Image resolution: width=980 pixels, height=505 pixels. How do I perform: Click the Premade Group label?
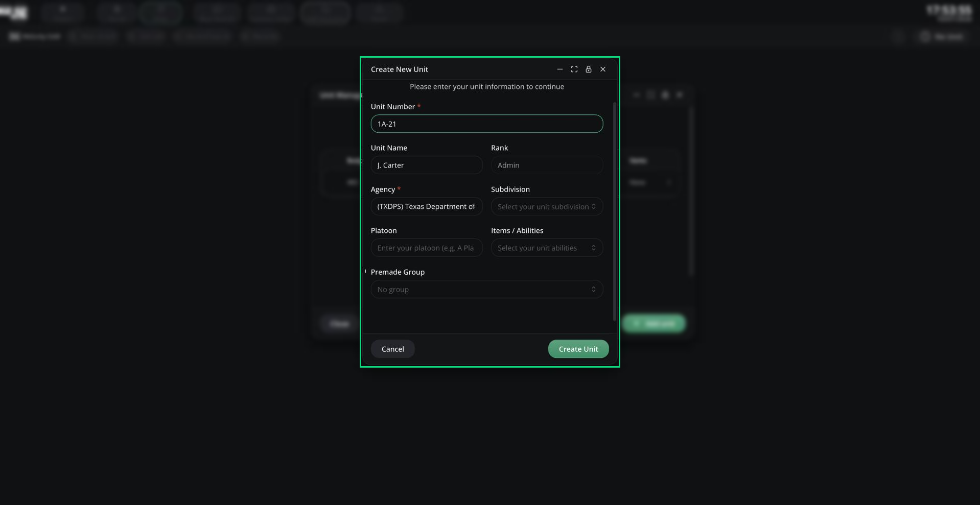click(x=398, y=272)
